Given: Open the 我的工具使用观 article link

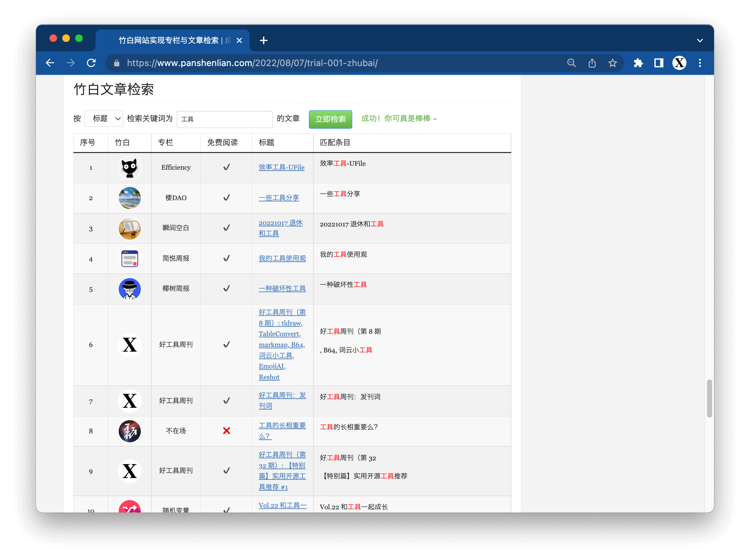Looking at the screenshot, I should (282, 258).
